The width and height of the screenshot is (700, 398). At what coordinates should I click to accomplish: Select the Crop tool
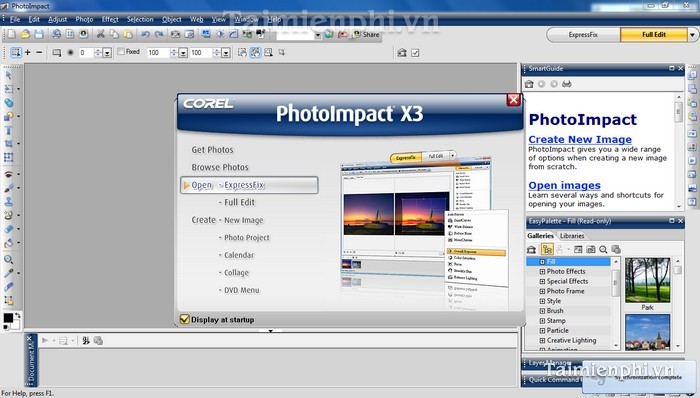coord(8,144)
